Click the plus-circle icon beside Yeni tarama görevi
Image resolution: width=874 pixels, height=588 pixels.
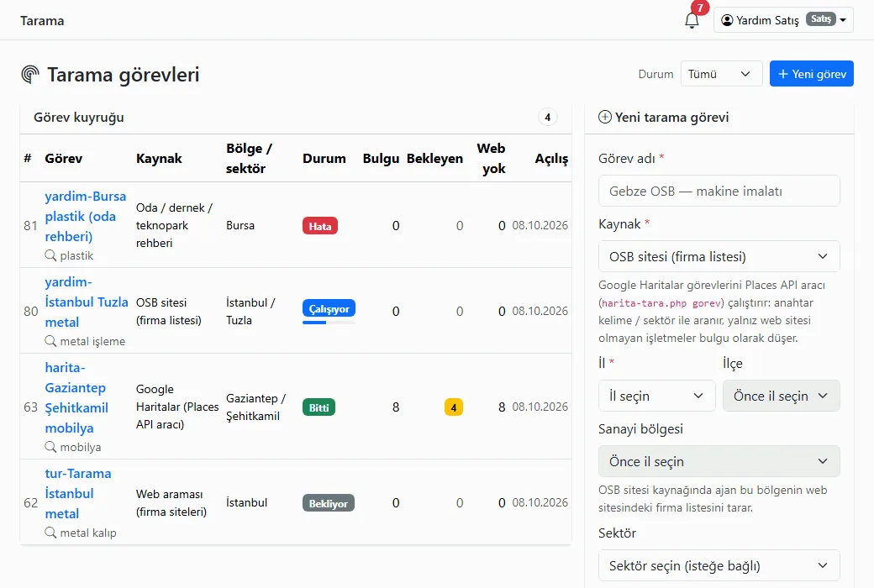[605, 117]
